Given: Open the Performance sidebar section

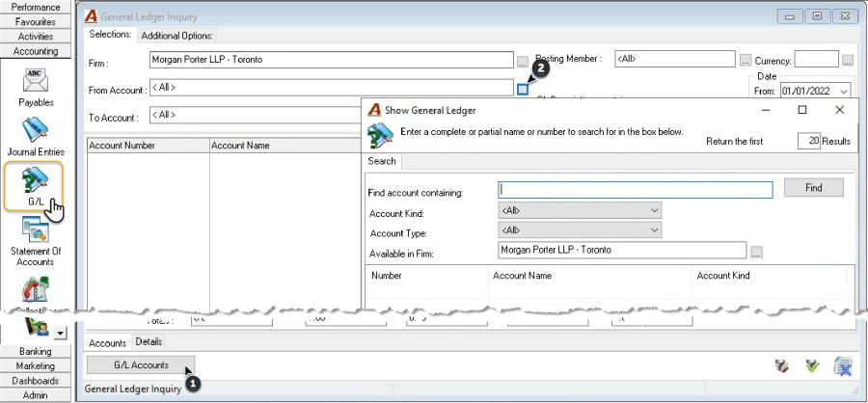Looking at the screenshot, I should click(36, 7).
